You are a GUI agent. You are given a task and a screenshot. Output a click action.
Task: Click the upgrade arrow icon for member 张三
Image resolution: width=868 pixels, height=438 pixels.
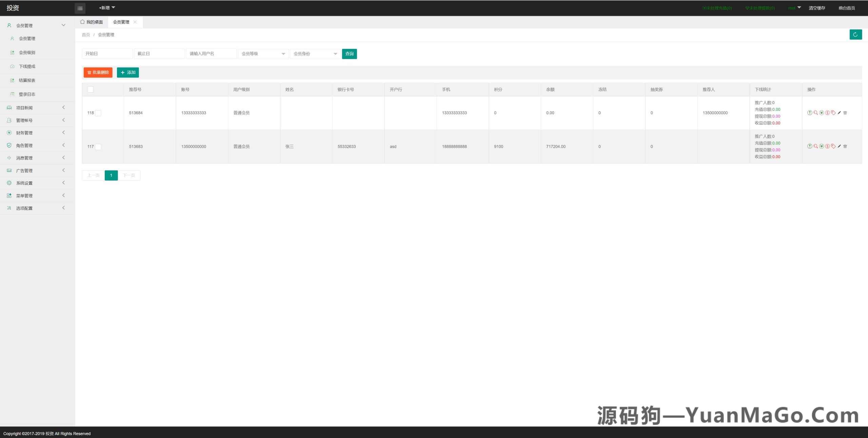tap(810, 146)
